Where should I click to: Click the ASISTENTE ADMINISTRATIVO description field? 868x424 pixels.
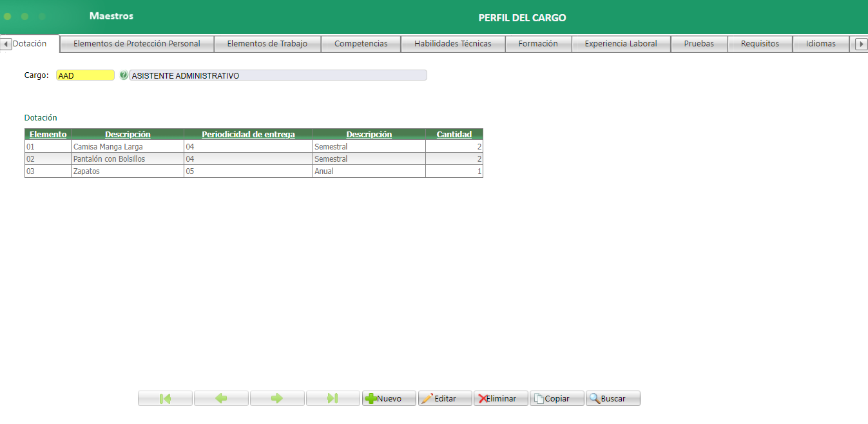[x=278, y=75]
